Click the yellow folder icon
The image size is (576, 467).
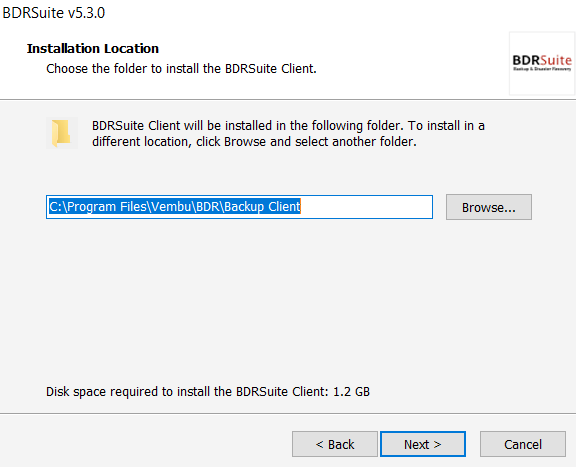[61, 133]
